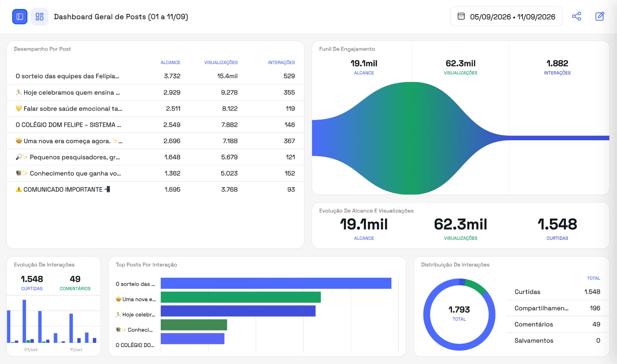Select the Salvamentos distribution row
This screenshot has height=364, width=617.
(557, 341)
